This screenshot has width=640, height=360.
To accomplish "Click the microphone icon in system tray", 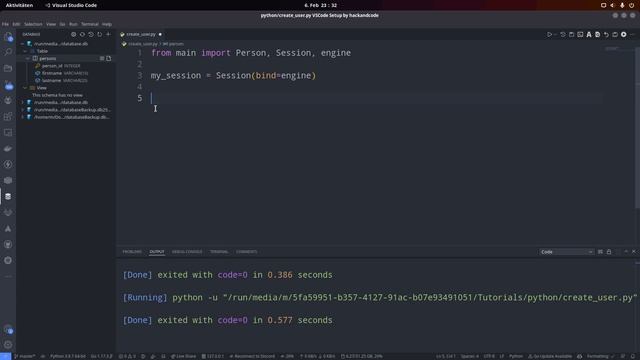I will [622, 5].
